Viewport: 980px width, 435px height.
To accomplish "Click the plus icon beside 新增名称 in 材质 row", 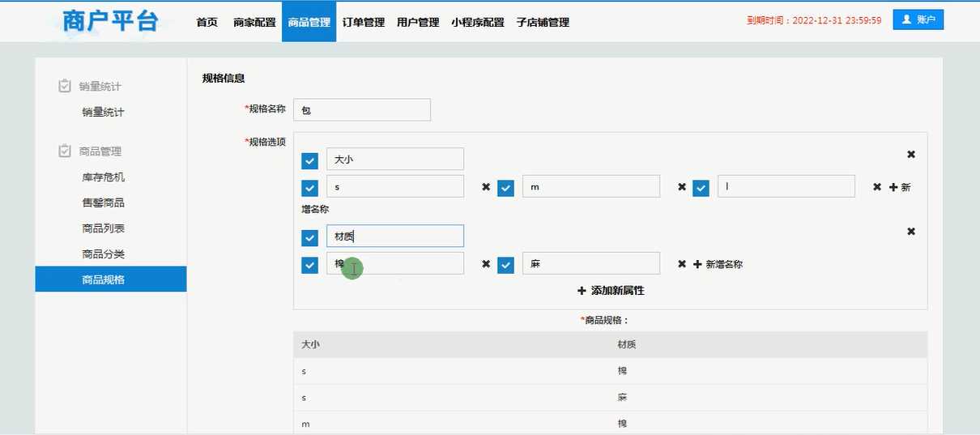I will tap(697, 264).
